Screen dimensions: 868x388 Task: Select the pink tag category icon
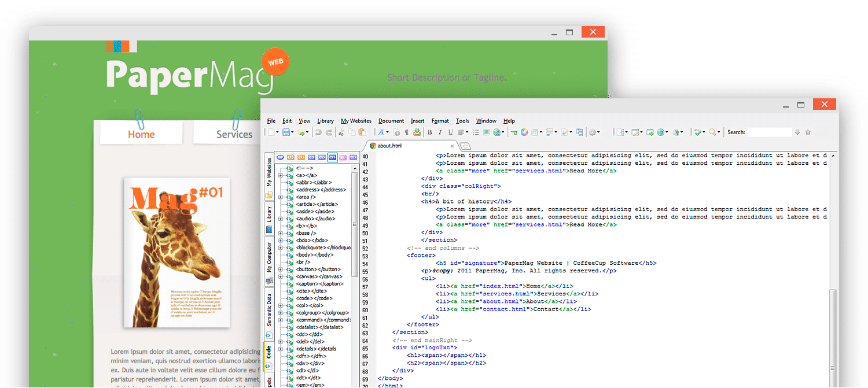click(343, 157)
